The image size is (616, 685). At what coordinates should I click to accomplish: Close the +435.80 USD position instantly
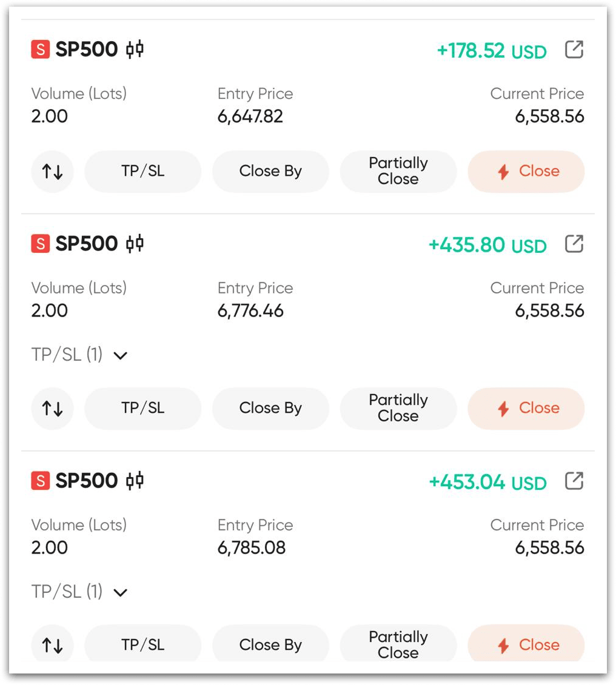(x=526, y=409)
